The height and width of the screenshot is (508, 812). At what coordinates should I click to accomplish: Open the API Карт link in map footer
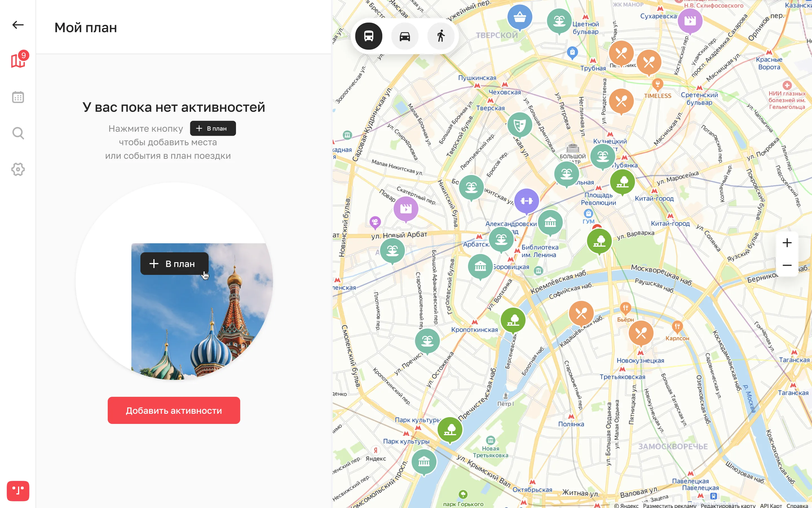(771, 505)
